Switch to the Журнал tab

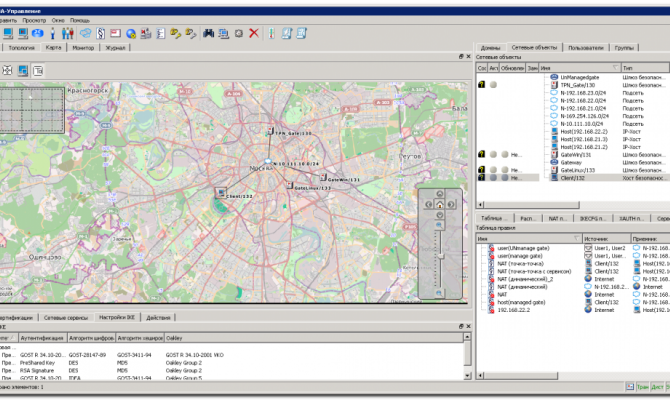pyautogui.click(x=115, y=47)
